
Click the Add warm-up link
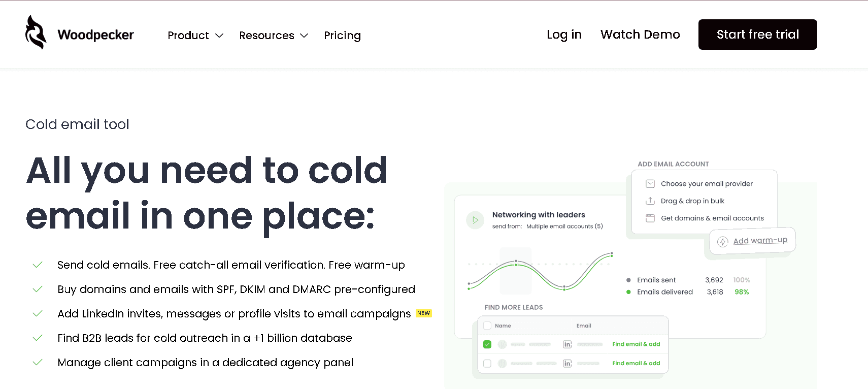coord(760,240)
